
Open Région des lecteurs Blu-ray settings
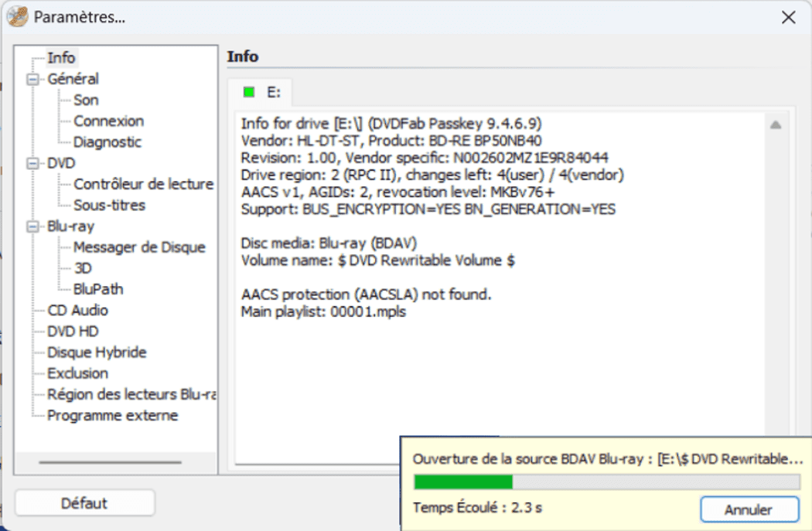tap(131, 394)
